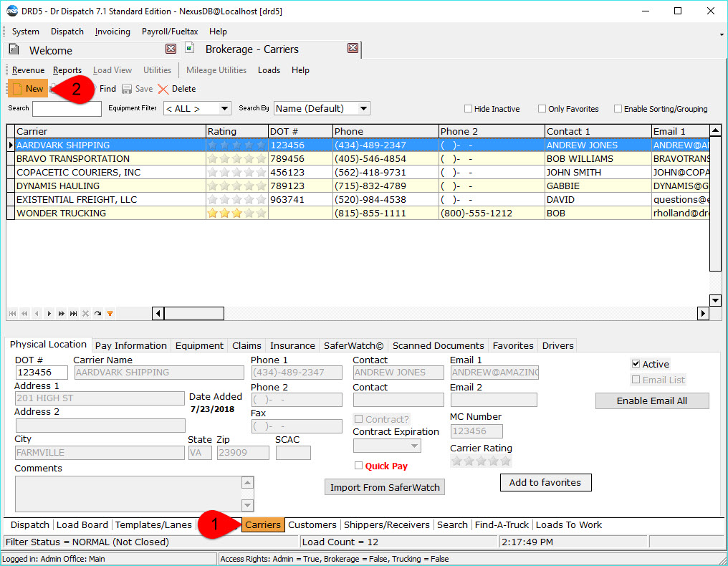
Task: Click the next page navigator arrow
Action: 62,313
